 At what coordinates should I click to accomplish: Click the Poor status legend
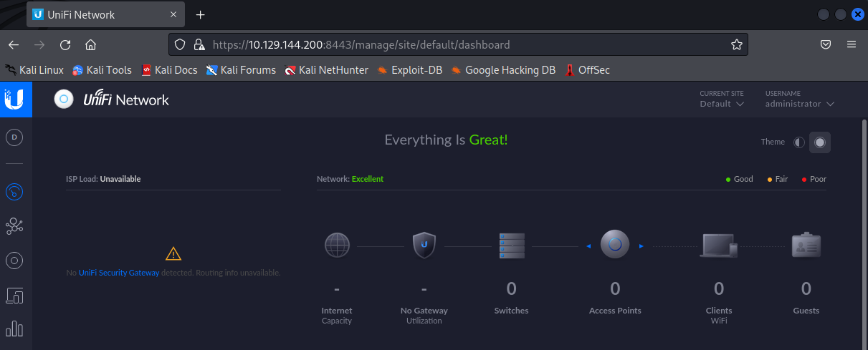(x=814, y=179)
